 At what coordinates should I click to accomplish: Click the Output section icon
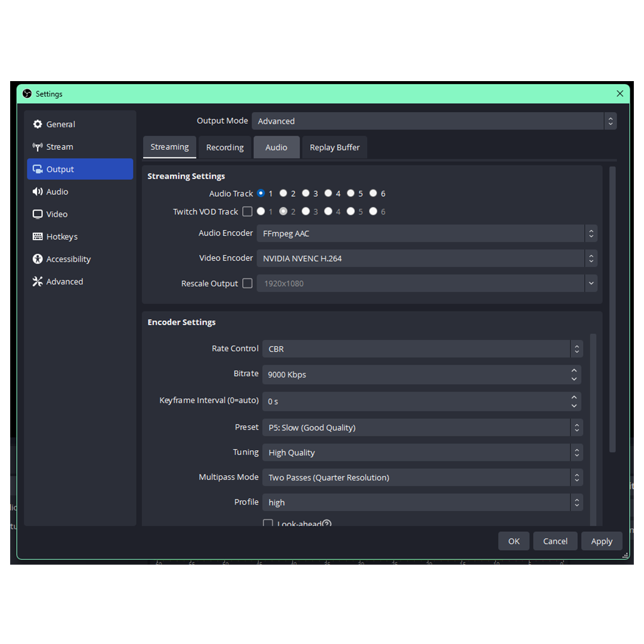pos(37,169)
